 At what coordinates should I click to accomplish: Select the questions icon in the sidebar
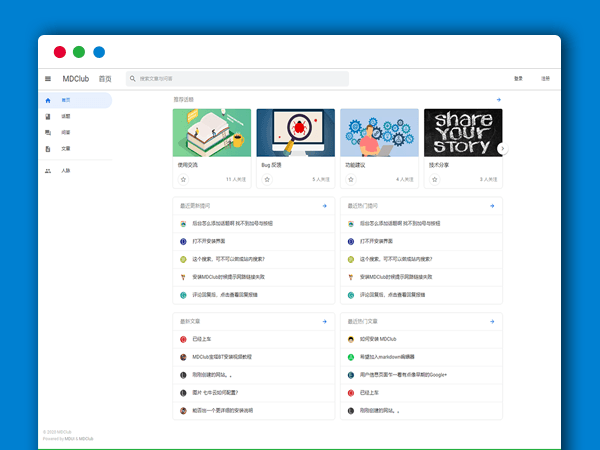coord(48,132)
